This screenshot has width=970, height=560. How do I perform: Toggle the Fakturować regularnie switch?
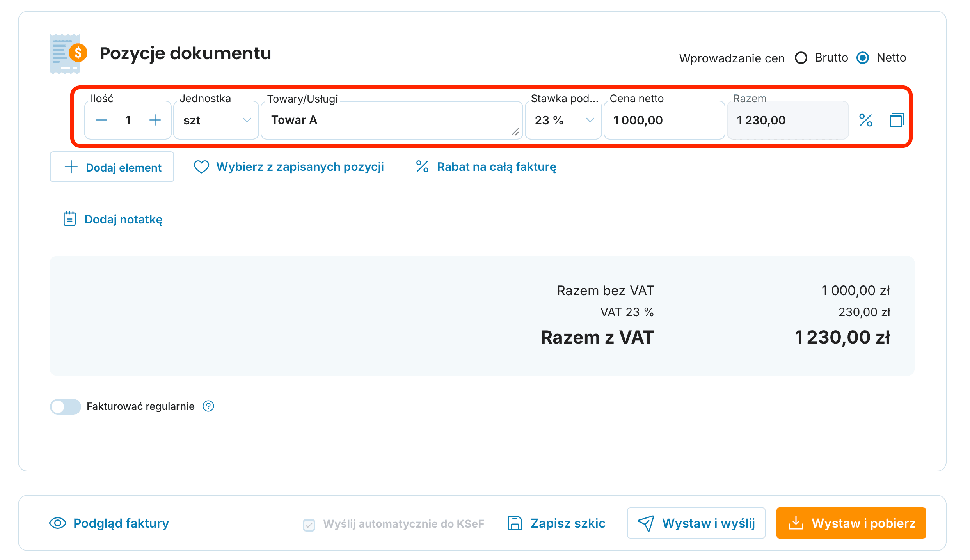click(65, 406)
